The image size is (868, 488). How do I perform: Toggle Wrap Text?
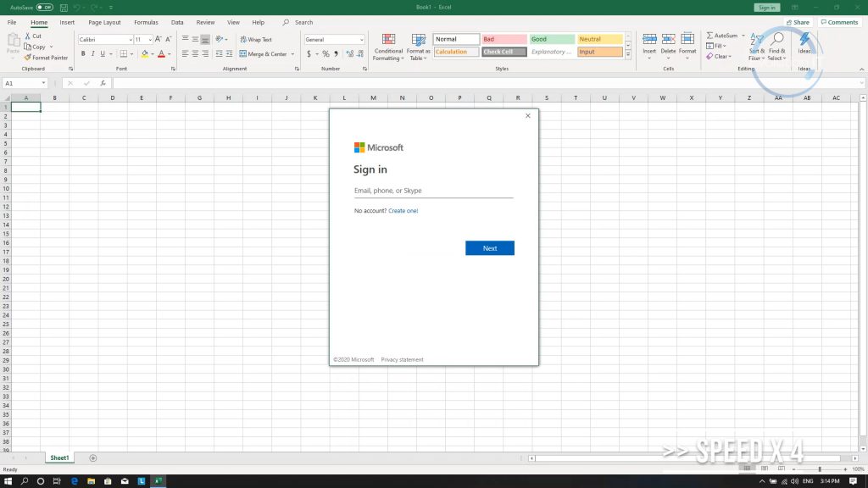(x=256, y=39)
